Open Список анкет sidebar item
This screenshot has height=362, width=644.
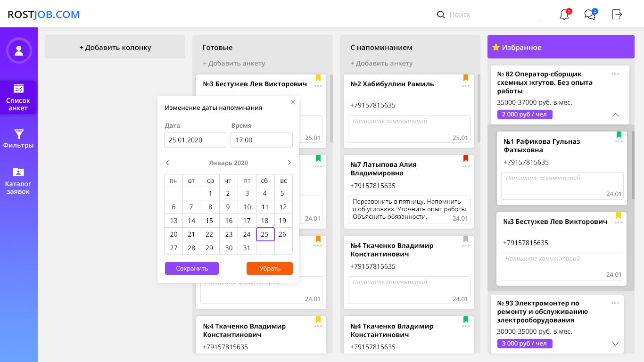18,98
